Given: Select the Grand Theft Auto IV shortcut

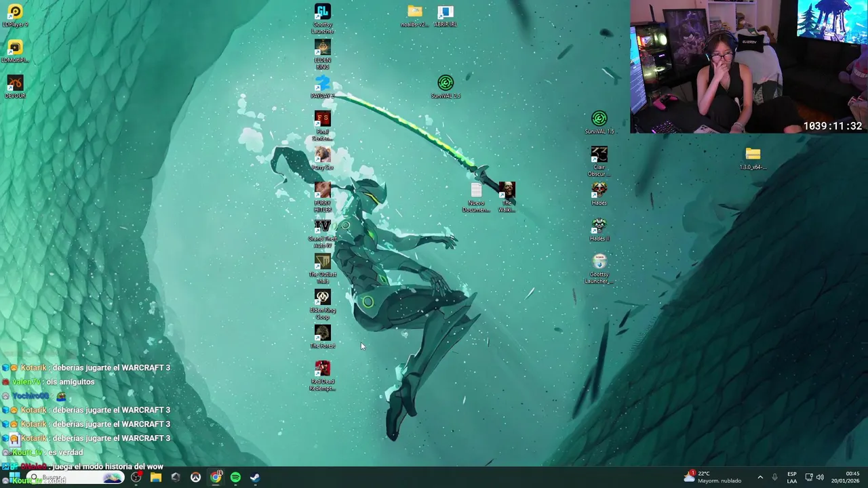Looking at the screenshot, I should 322,233.
